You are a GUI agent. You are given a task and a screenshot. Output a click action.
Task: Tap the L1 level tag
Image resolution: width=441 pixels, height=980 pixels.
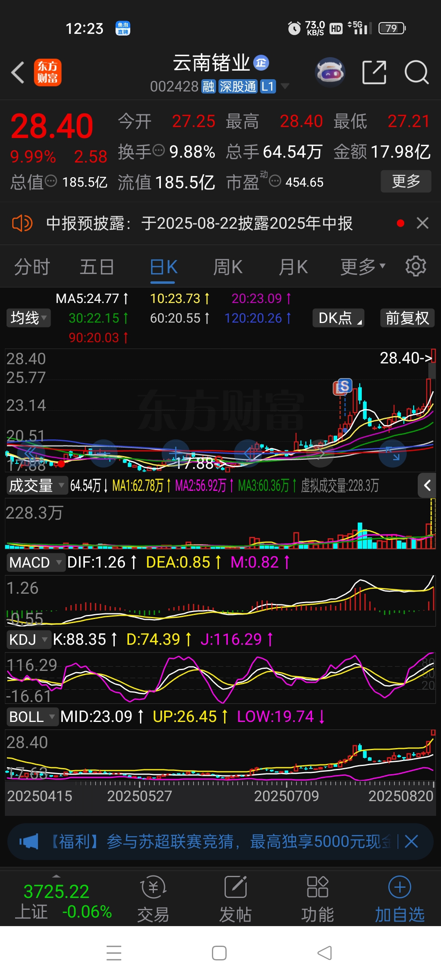point(268,86)
